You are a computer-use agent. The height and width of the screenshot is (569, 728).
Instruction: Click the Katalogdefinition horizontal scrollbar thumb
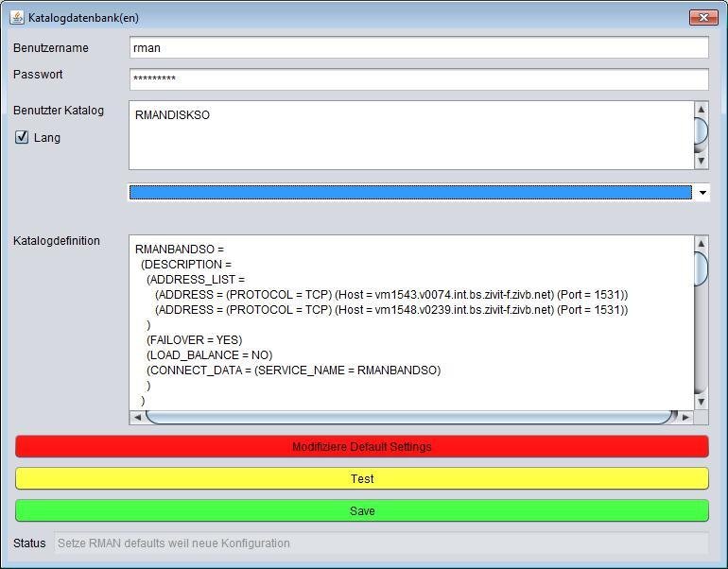pos(411,417)
